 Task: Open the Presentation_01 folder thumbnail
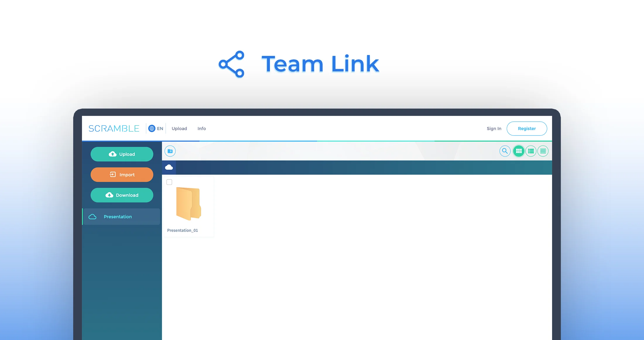point(189,203)
